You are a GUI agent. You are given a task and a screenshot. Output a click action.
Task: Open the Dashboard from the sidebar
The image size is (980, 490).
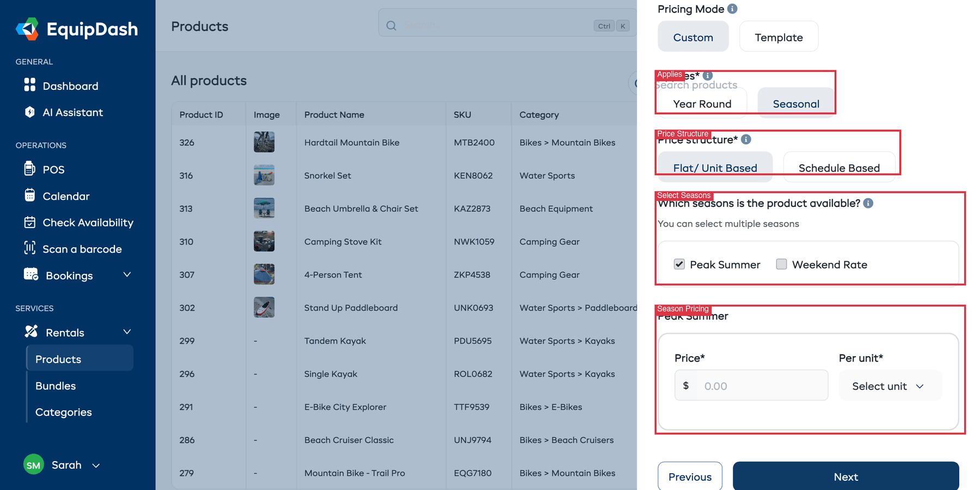pyautogui.click(x=70, y=85)
